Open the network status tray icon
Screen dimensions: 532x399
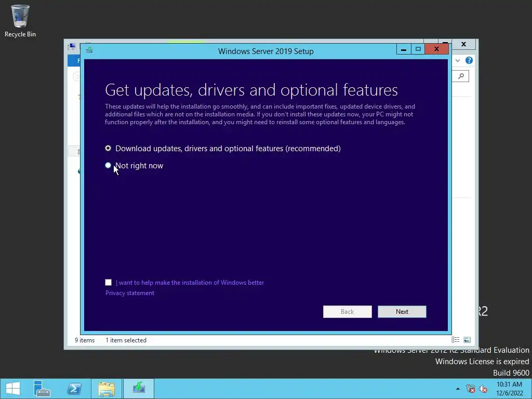[470, 389]
